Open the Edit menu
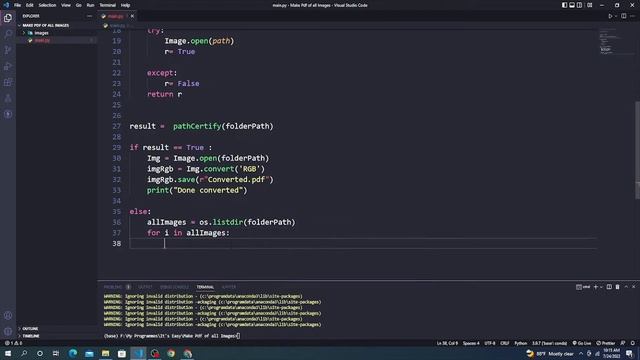The width and height of the screenshot is (640, 360). [29, 5]
